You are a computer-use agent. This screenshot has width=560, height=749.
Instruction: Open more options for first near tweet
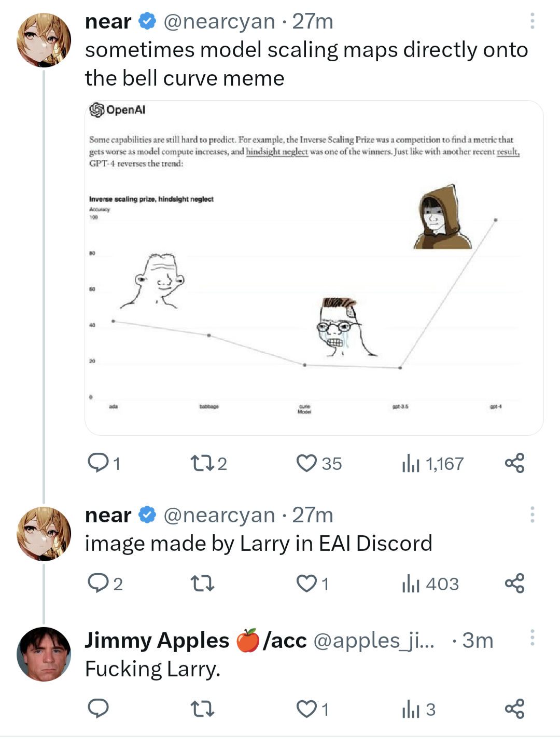pos(532,21)
